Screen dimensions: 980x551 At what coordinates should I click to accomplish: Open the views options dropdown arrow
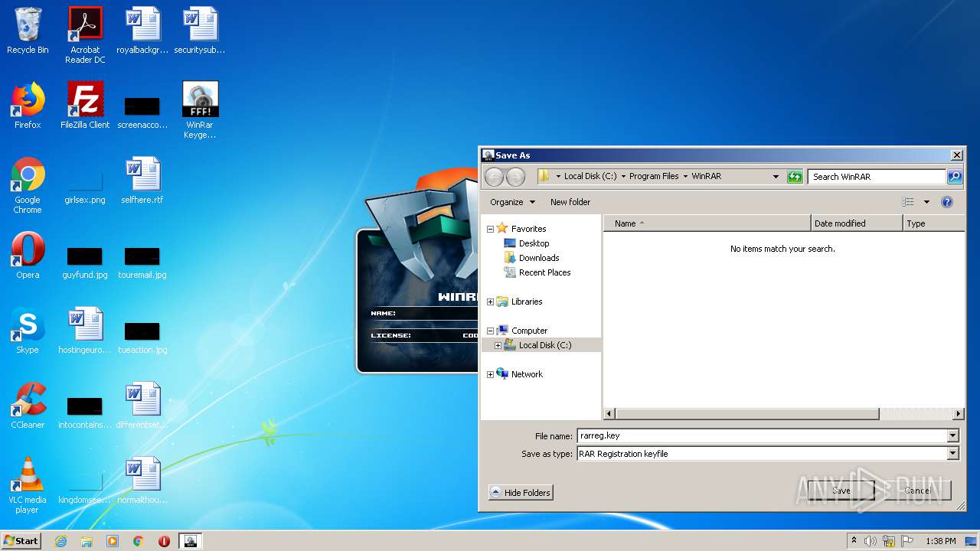point(926,202)
